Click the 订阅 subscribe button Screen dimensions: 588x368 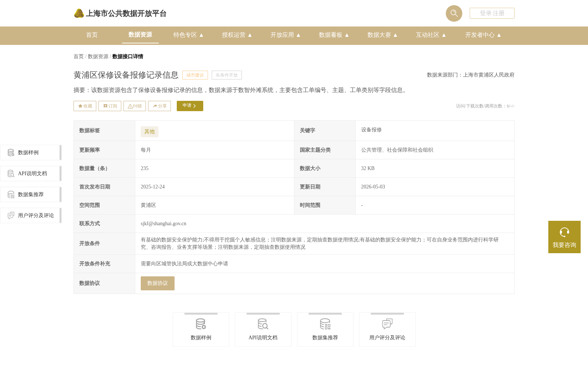110,106
